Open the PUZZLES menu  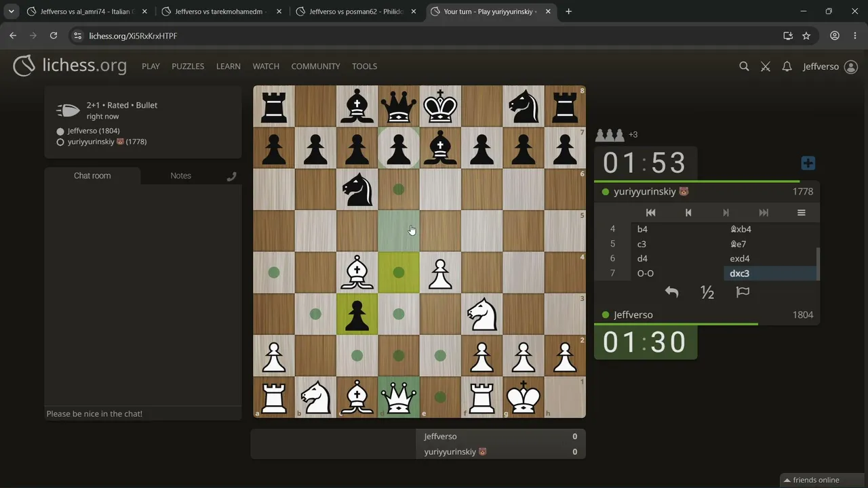[x=188, y=66]
